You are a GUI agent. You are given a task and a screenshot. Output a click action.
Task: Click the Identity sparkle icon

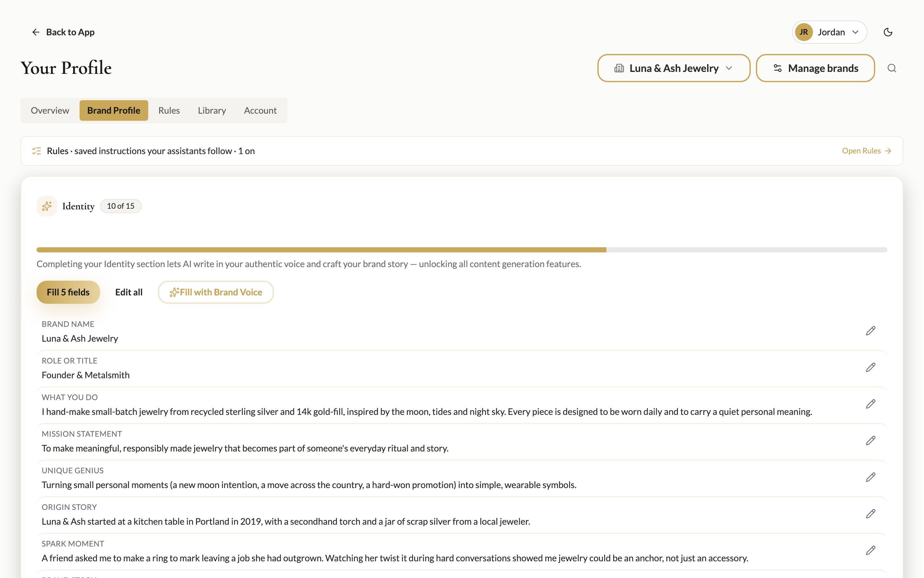47,206
